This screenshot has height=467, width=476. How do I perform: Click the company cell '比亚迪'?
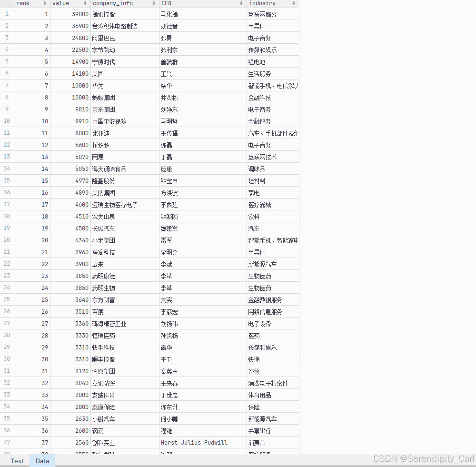[125, 133]
